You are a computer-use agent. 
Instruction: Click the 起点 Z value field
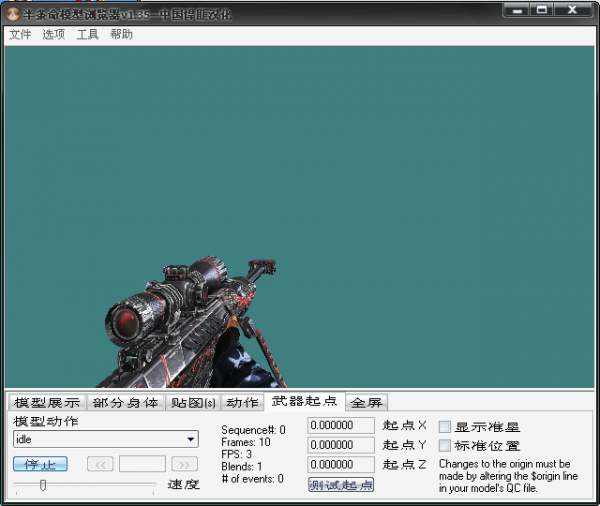[341, 464]
